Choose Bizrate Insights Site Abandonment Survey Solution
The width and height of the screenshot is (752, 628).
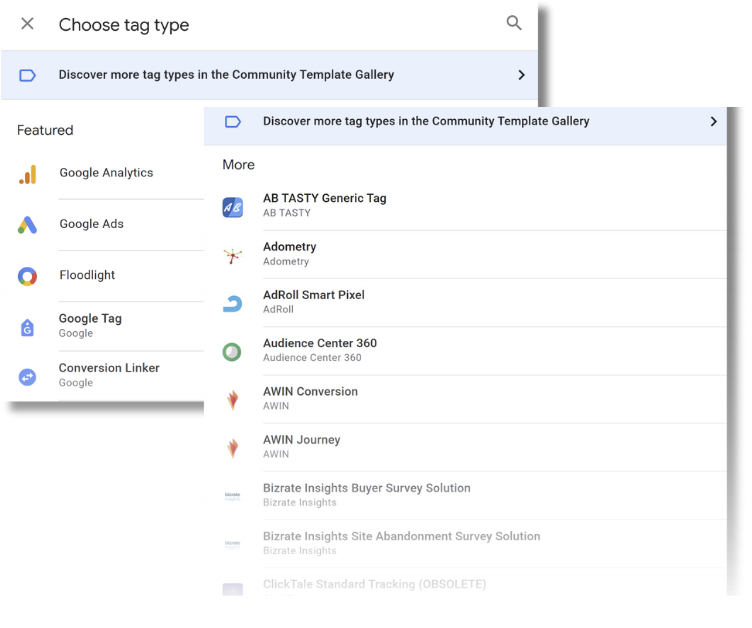pyautogui.click(x=401, y=542)
